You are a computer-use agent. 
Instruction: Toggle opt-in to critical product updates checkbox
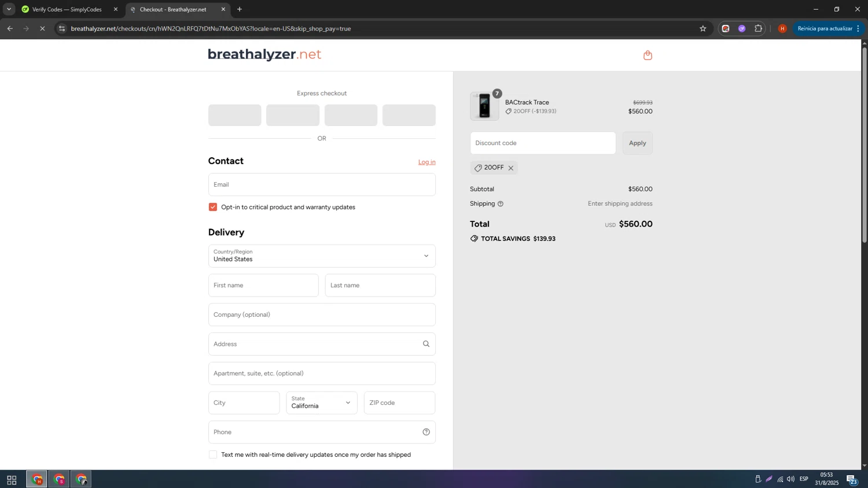pos(213,207)
